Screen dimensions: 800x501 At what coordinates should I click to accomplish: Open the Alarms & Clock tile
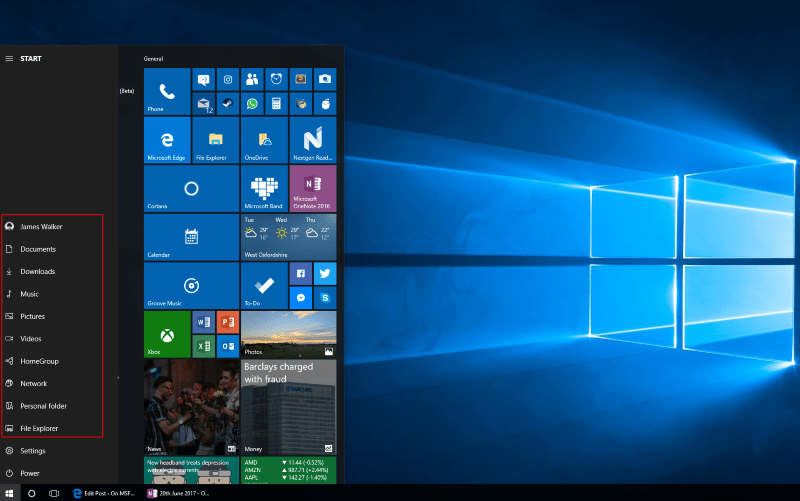click(x=276, y=80)
